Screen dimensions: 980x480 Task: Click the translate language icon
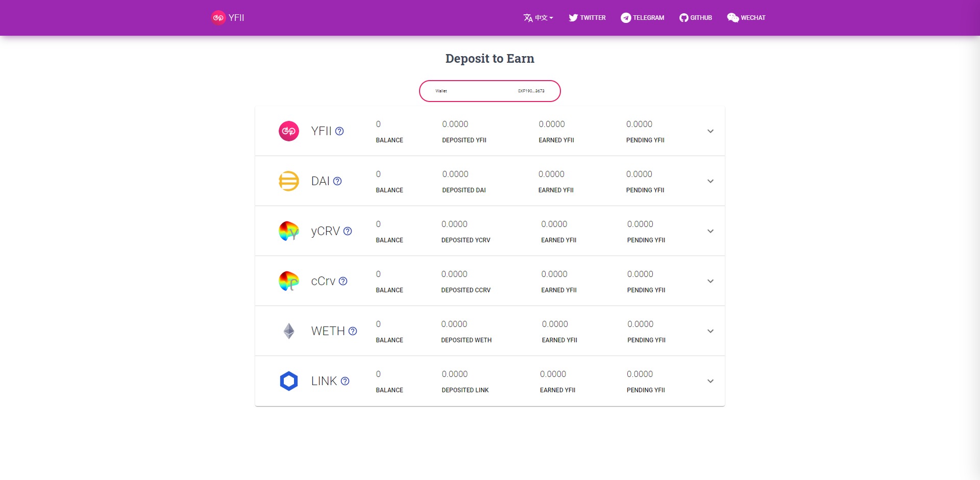pyautogui.click(x=528, y=18)
